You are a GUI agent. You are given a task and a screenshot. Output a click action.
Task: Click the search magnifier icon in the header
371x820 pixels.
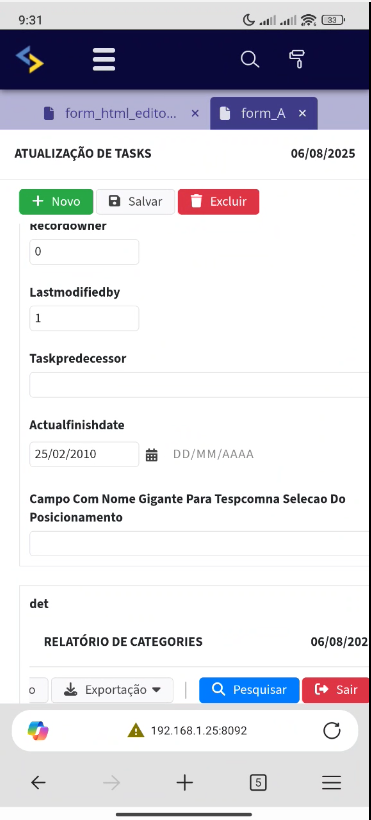click(250, 59)
